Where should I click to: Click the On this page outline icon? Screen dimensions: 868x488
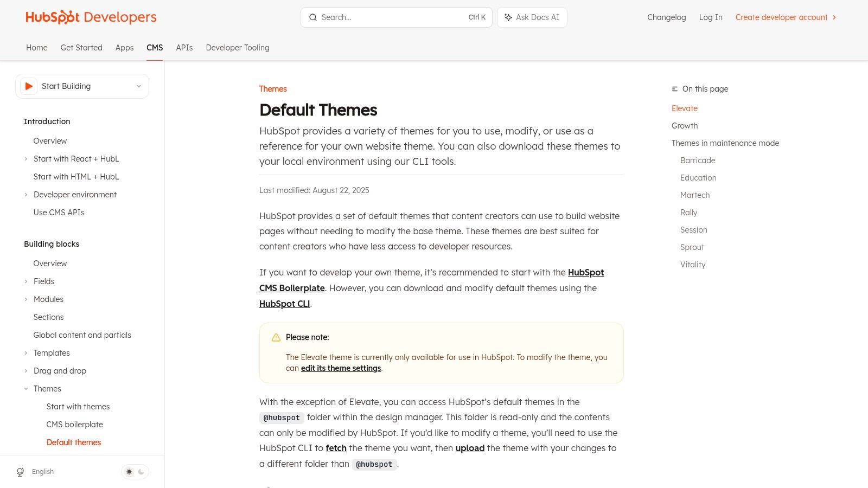674,88
